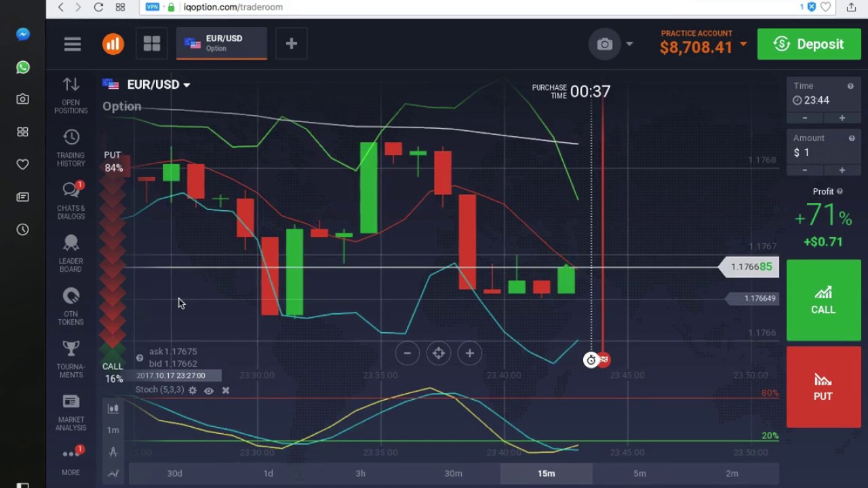Image resolution: width=868 pixels, height=488 pixels.
Task: Remove the Stoch indicator
Action: click(x=226, y=390)
